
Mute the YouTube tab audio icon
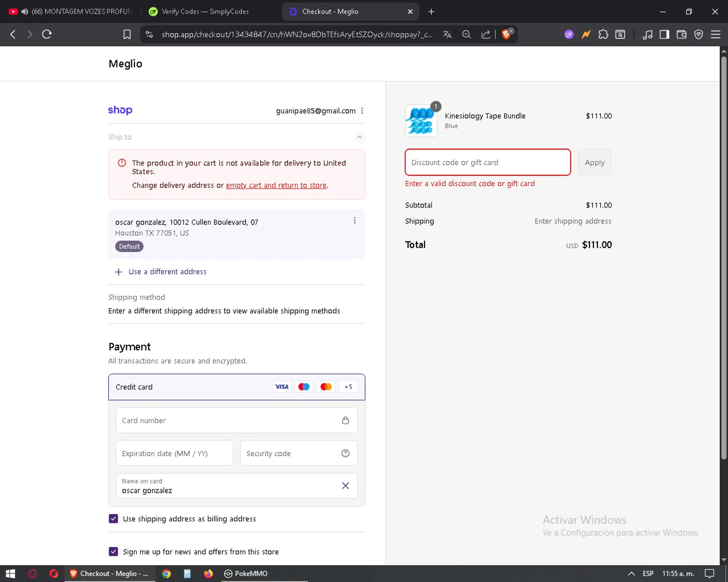pyautogui.click(x=25, y=12)
